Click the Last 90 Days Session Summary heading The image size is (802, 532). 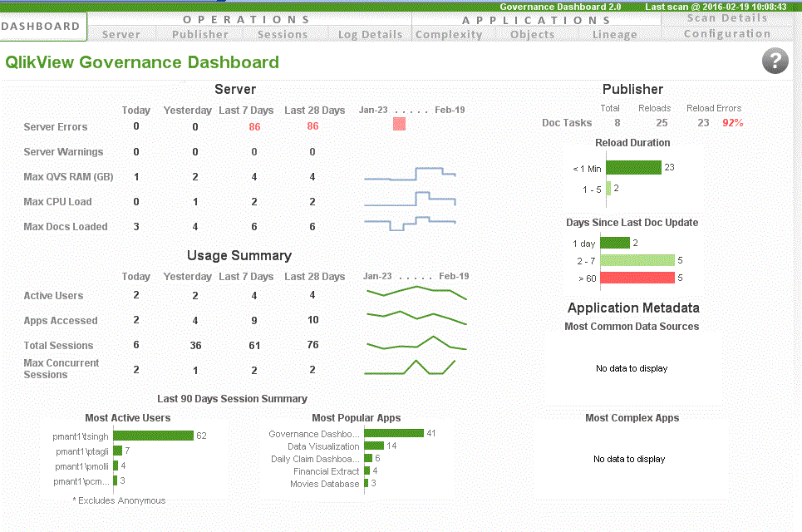coord(232,398)
